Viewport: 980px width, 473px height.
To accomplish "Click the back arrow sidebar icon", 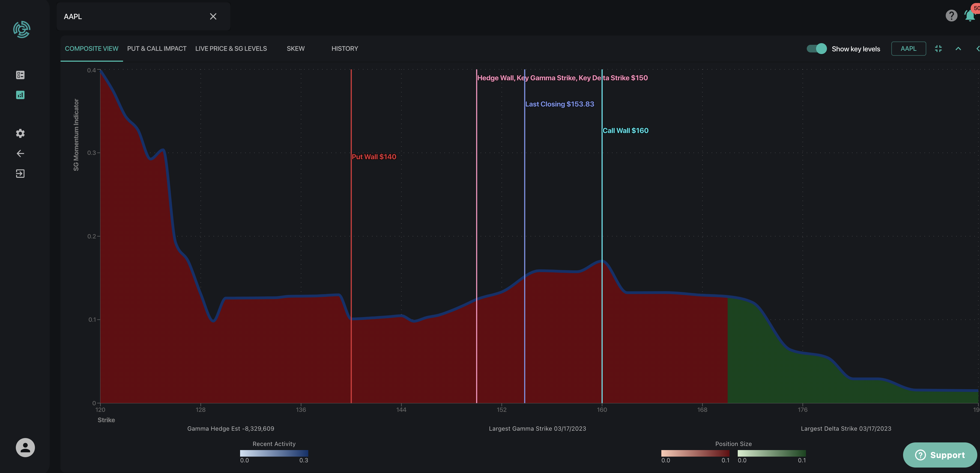I will pos(20,153).
